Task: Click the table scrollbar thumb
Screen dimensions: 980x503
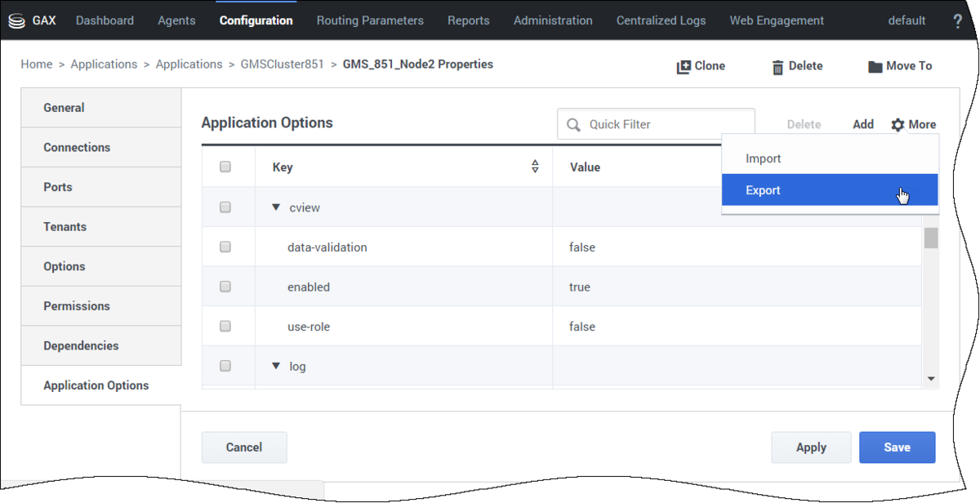Action: [x=931, y=238]
